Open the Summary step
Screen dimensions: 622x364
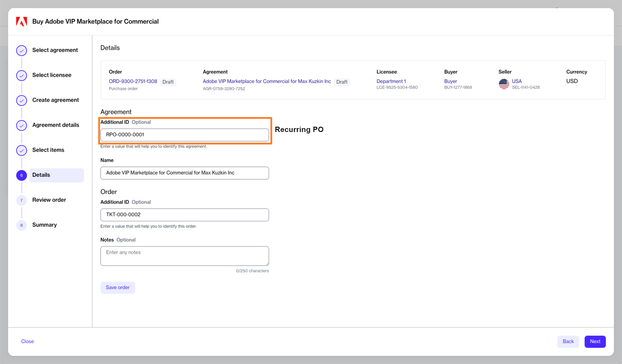[x=44, y=225]
